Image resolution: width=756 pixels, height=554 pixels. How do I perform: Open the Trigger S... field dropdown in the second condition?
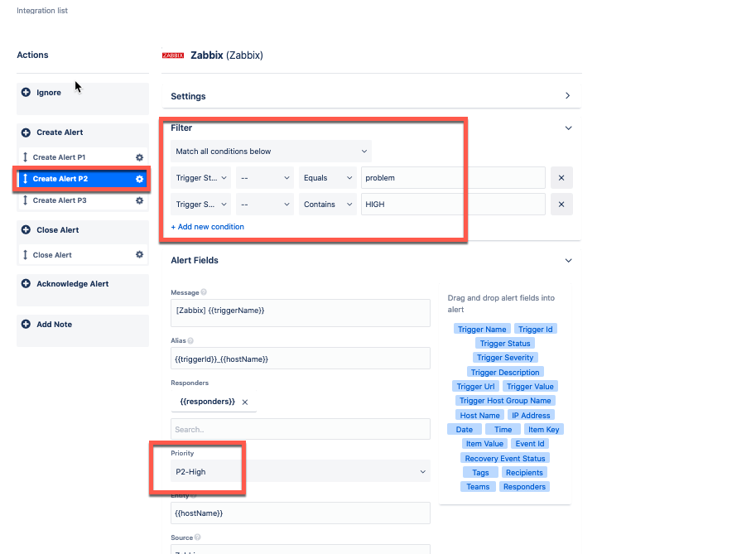tap(200, 205)
